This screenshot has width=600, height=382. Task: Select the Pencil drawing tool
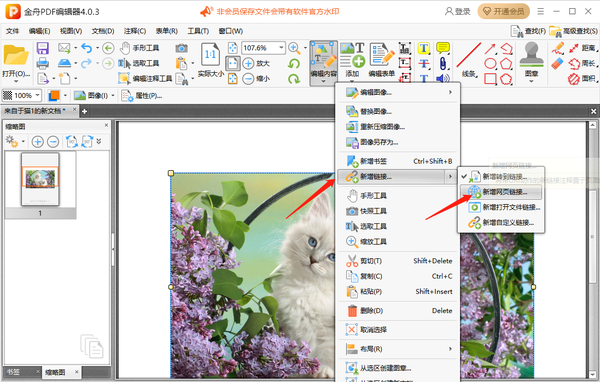coord(558,48)
